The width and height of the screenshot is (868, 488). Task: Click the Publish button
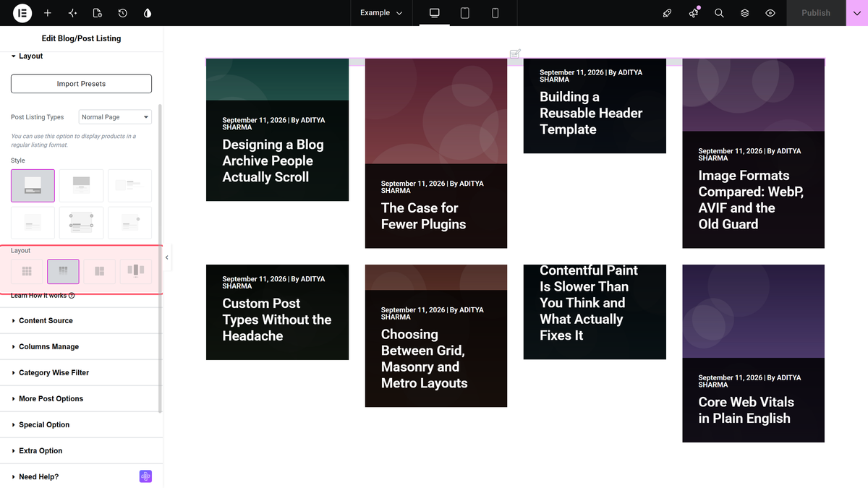pos(816,13)
